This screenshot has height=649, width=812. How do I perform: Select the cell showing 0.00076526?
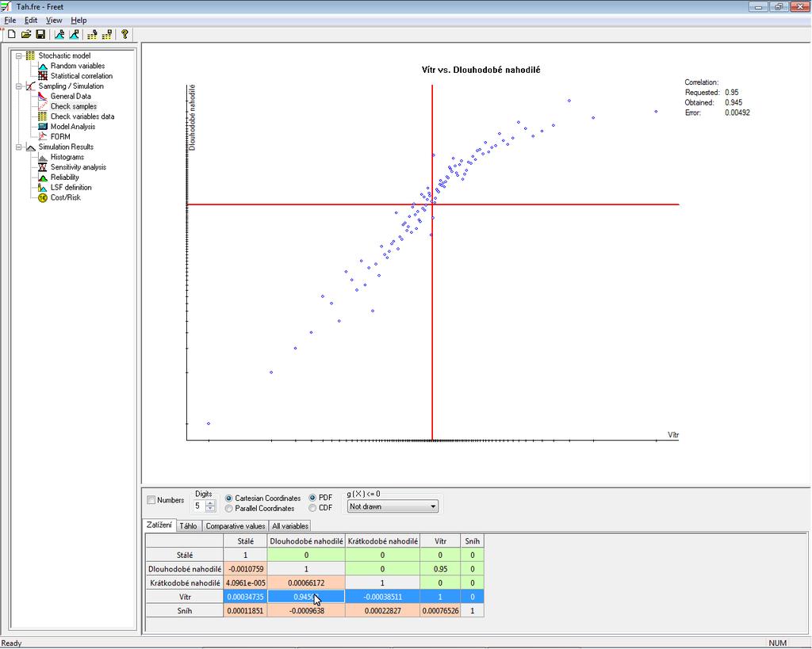click(x=440, y=611)
